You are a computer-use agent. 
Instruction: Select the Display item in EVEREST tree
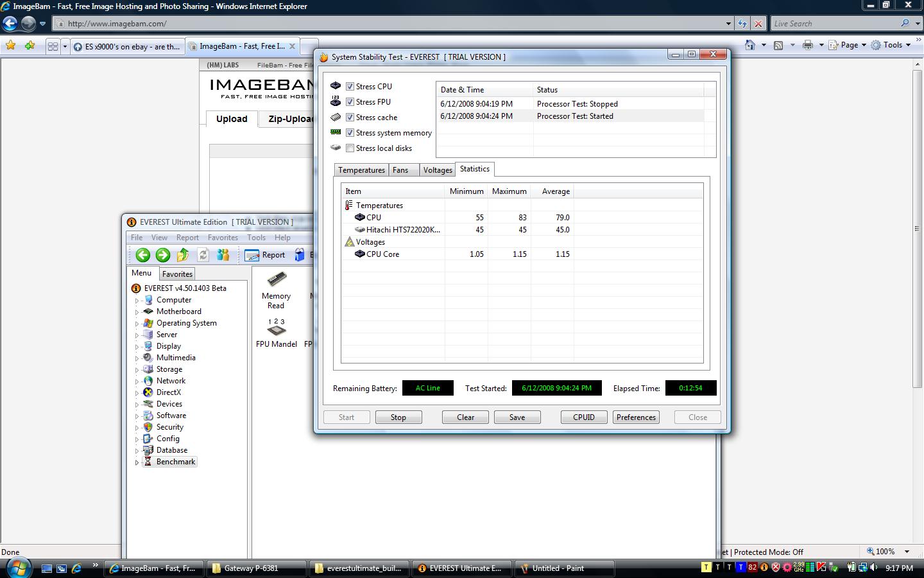pyautogui.click(x=169, y=346)
